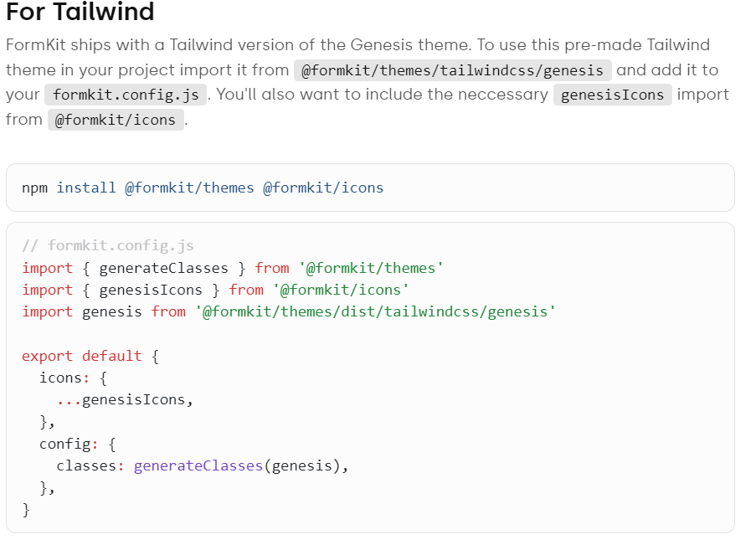Click the @formkit/icons inline code chip

click(x=116, y=120)
